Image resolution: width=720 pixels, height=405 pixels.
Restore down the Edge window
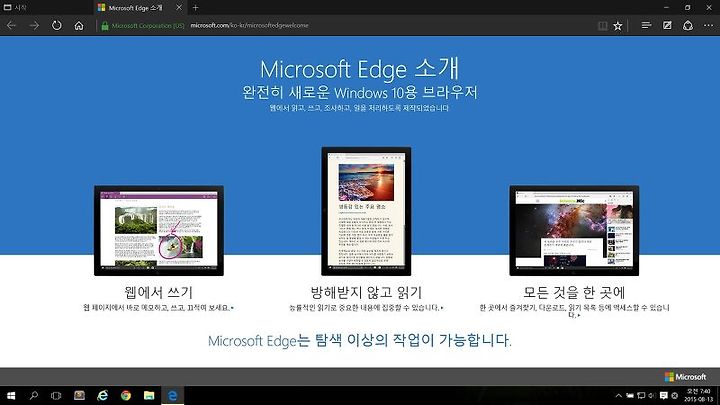[x=687, y=7]
